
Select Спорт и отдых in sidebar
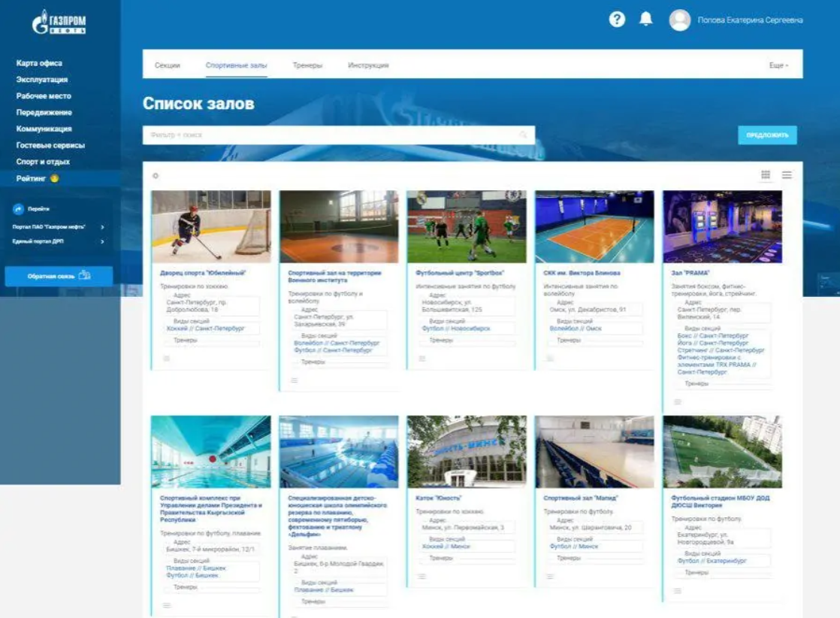[43, 162]
